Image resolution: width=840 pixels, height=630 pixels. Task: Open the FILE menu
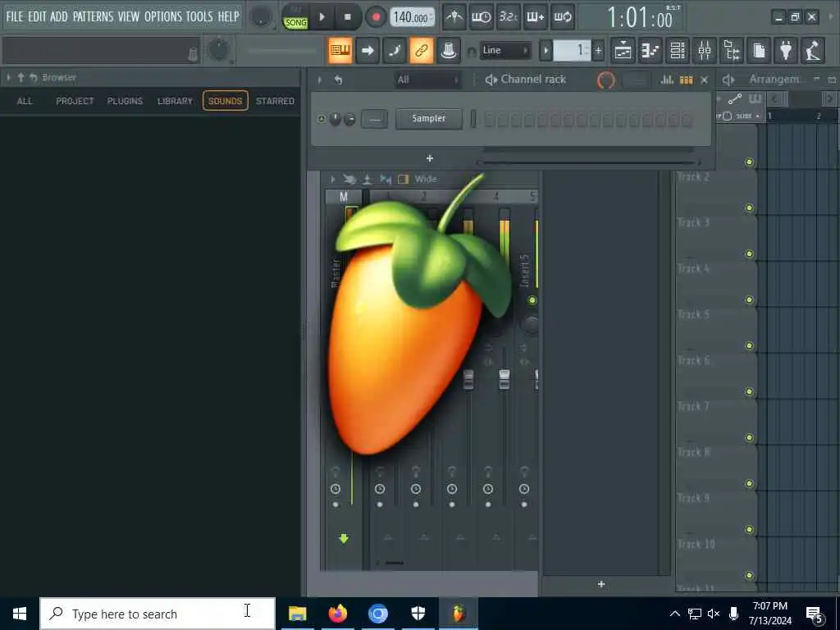point(15,16)
